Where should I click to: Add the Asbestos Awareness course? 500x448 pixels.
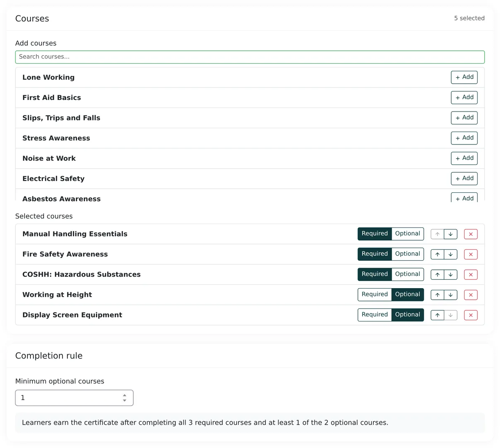pos(464,197)
